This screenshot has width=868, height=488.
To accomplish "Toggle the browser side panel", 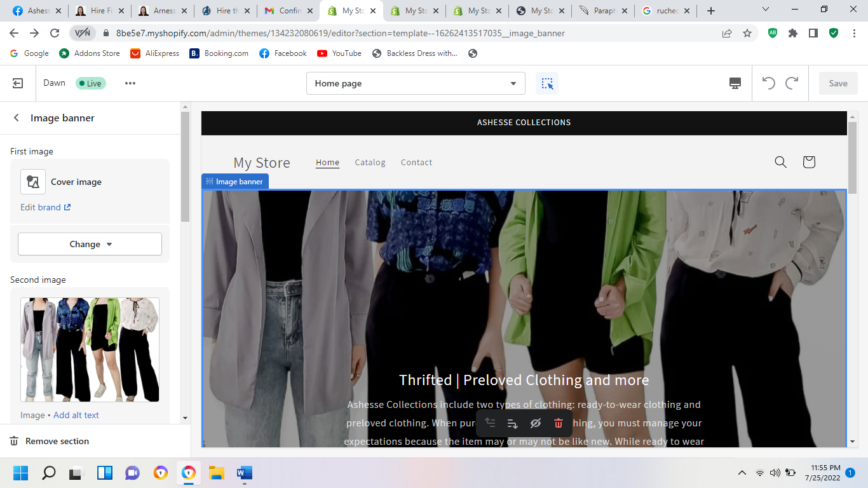I will (x=813, y=33).
